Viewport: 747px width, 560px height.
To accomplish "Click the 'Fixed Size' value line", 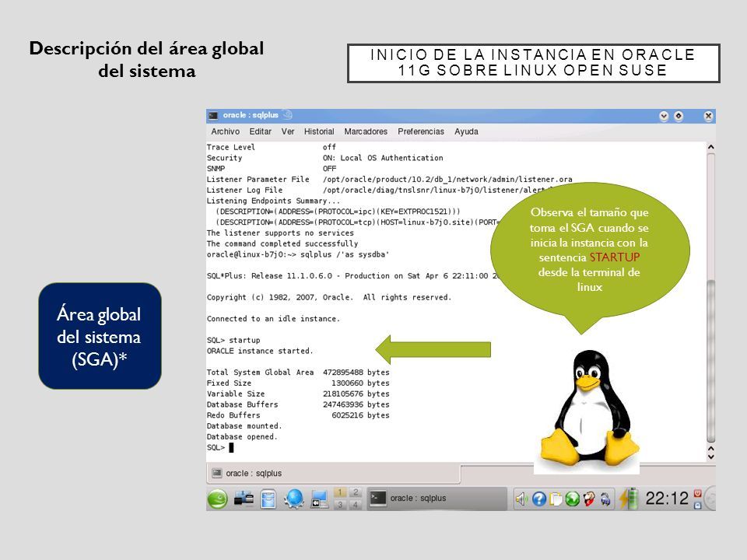I will 298,383.
